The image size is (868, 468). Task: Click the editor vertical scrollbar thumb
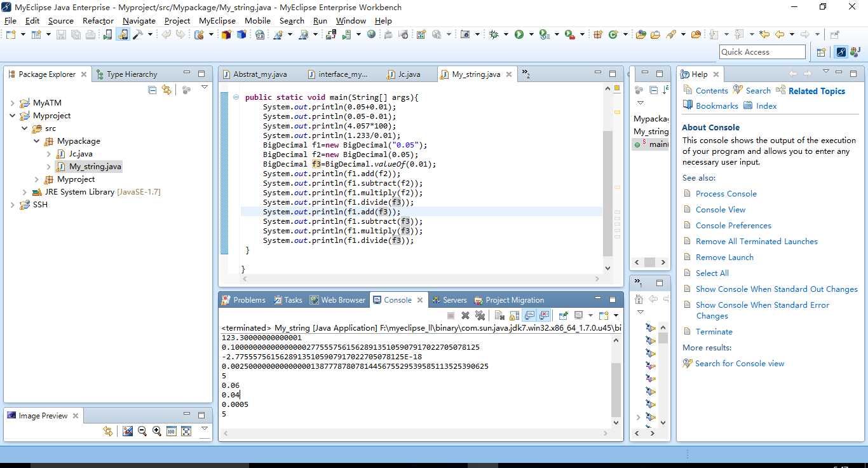tap(608, 193)
